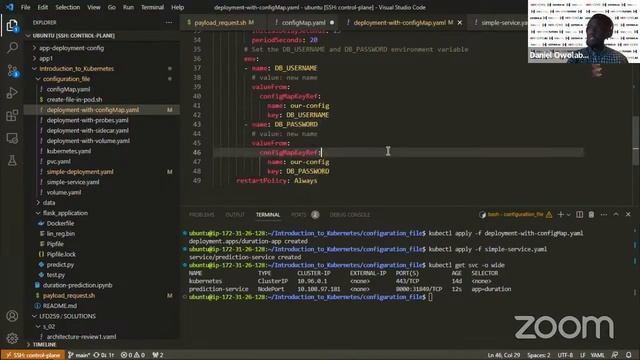Screen dimensions: 640x360
Task: Collapse UBUNTU [SSH: CONTROL-PLANE] root section
Action: pyautogui.click(x=73, y=36)
